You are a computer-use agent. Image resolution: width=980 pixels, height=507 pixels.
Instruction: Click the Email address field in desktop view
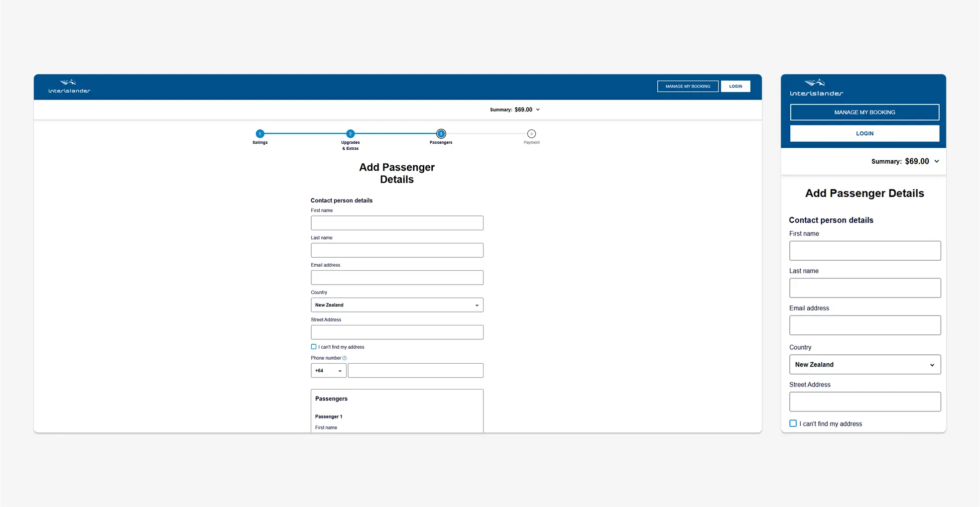[397, 278]
